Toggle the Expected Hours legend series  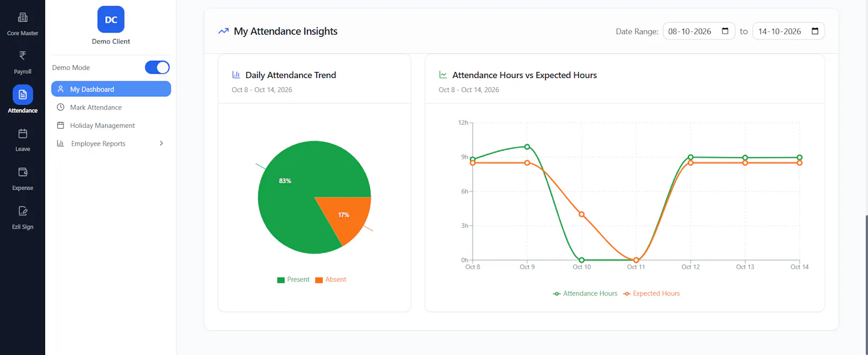pyautogui.click(x=652, y=294)
